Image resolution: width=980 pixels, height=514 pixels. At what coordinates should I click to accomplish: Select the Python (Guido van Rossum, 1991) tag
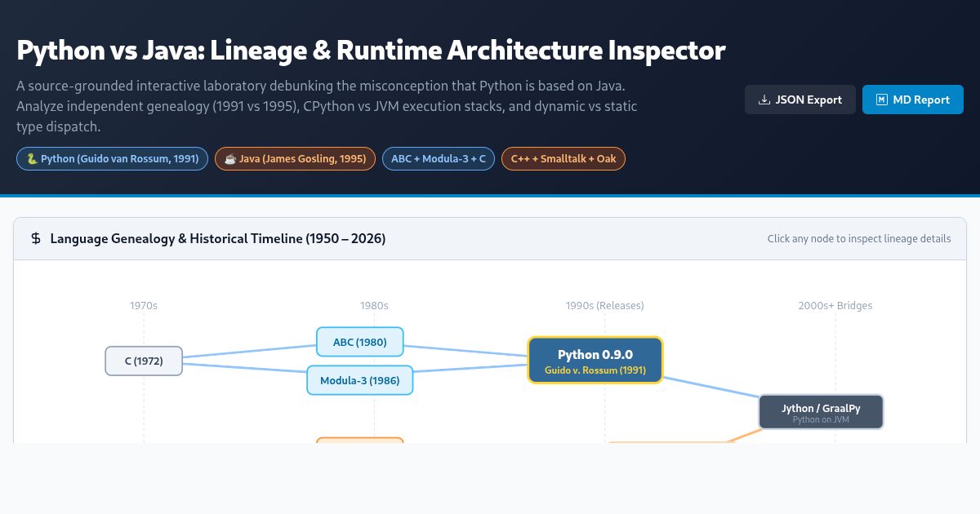coord(112,158)
